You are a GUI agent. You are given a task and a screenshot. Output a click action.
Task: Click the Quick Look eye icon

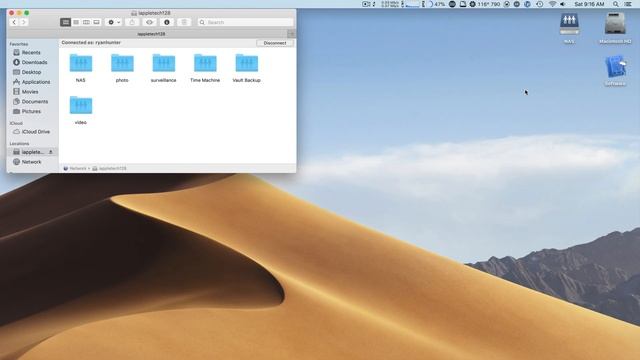click(x=149, y=22)
